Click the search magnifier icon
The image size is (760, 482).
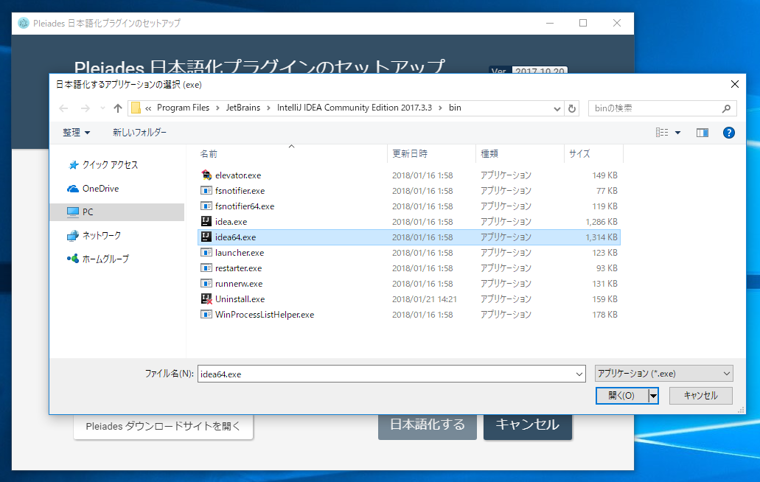[x=726, y=109]
